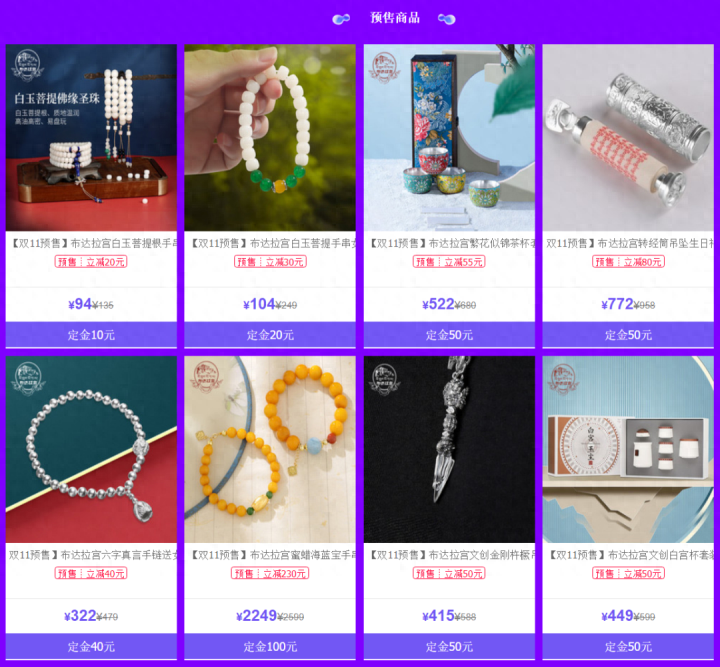Open the white bodhi prayer beads product image

[x=91, y=137]
